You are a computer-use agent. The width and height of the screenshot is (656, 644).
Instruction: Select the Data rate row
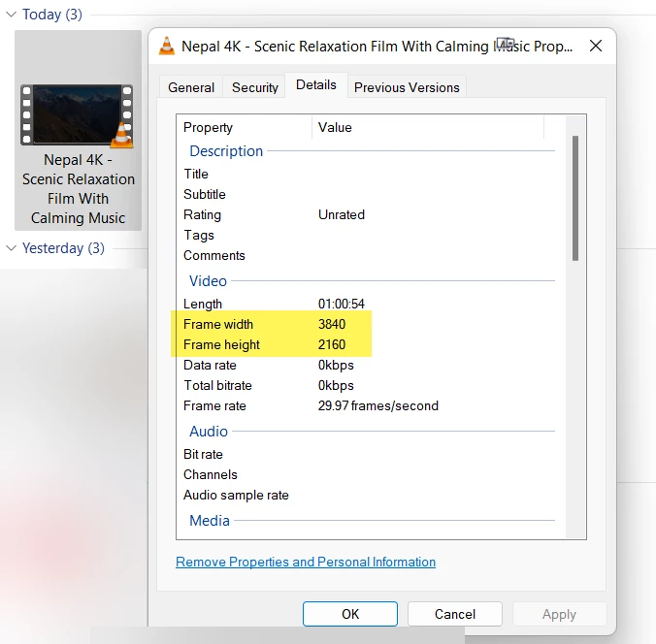(370, 365)
